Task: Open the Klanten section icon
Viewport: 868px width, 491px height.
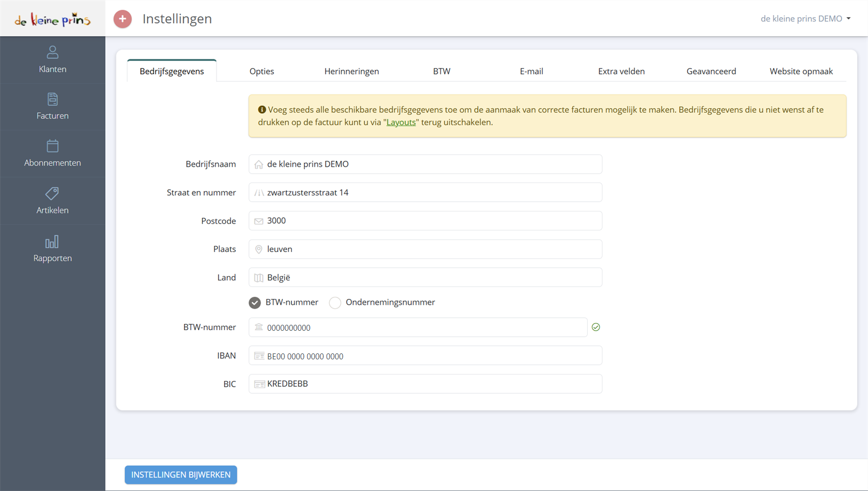Action: pos(52,52)
